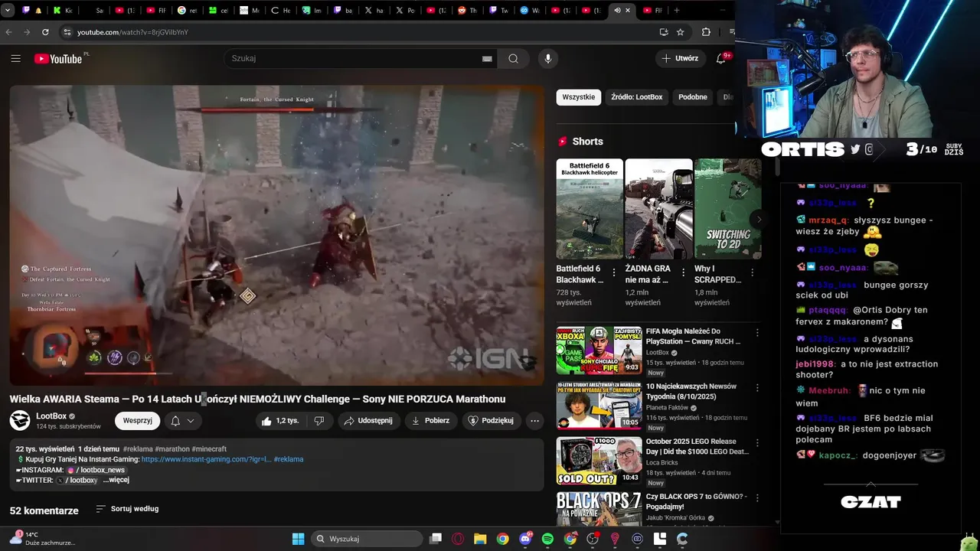Screen dimensions: 980x551
Task: Open Discord from the taskbar
Action: coord(525,539)
